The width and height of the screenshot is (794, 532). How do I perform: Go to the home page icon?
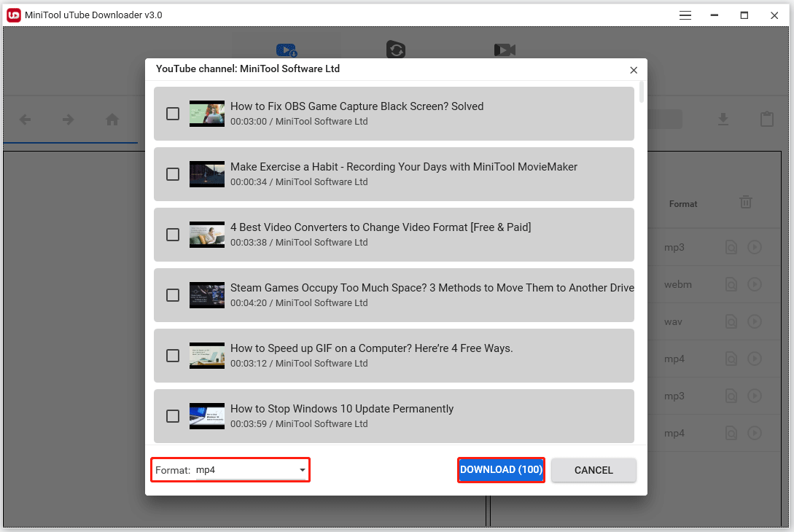112,120
